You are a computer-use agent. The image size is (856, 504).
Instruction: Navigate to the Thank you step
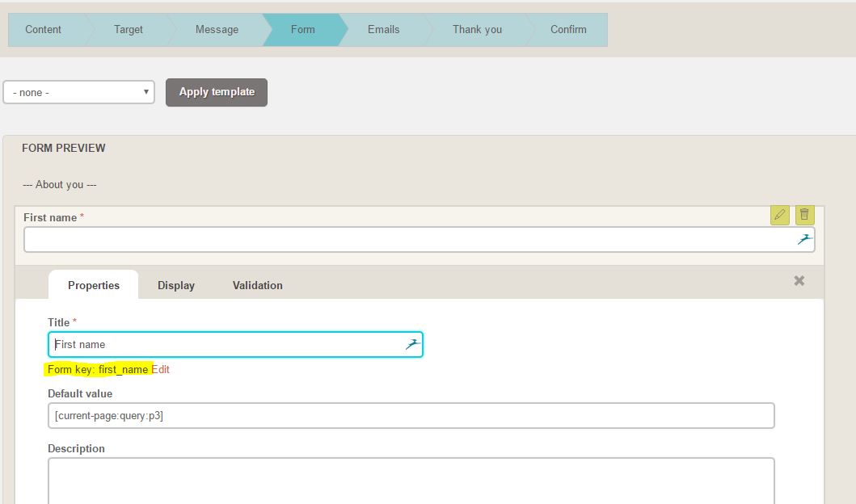(x=476, y=29)
